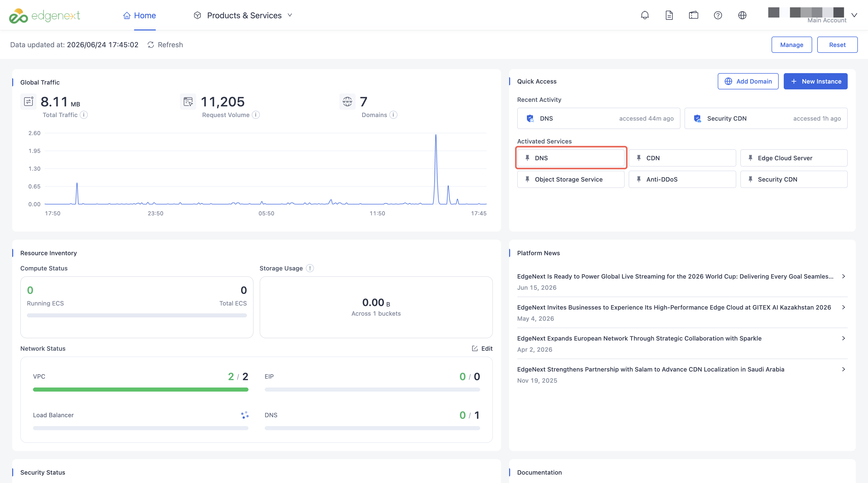
Task: Toggle pin on Anti-DDoS service
Action: 639,179
